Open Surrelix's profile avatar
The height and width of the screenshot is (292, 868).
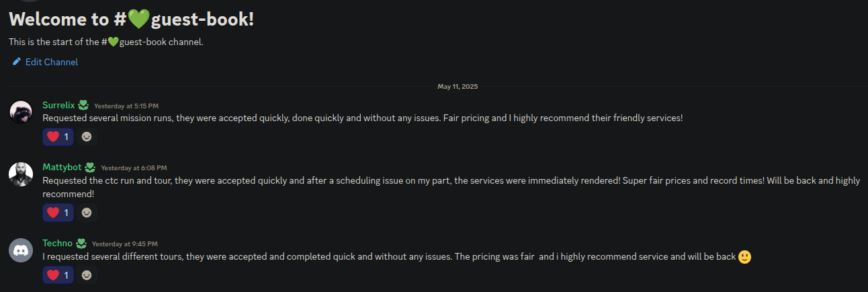tap(21, 111)
